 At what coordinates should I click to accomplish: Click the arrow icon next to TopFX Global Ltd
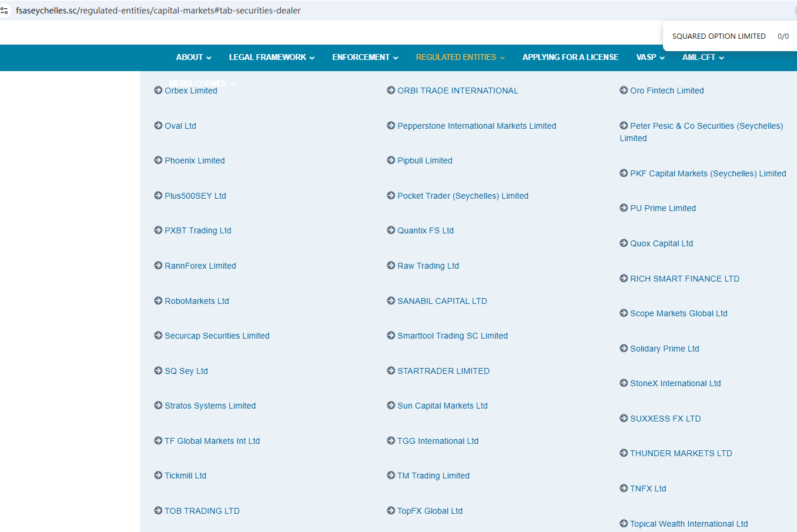391,511
